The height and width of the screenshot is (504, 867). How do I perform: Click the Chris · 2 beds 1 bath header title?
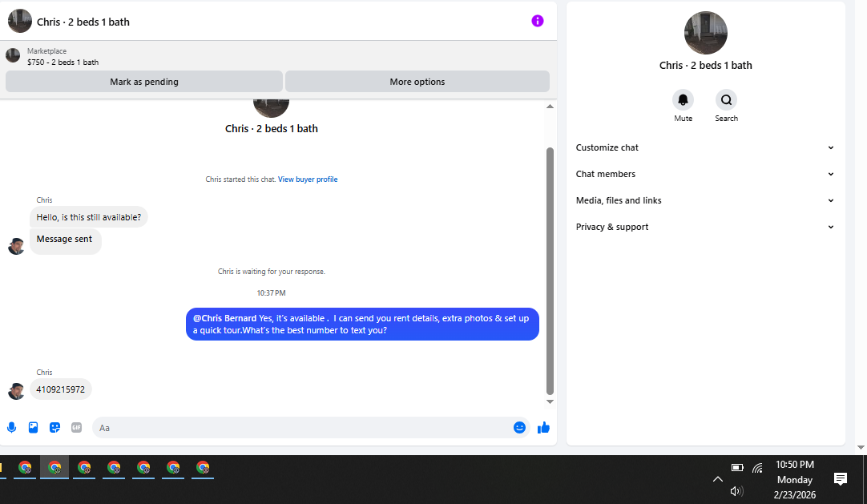click(x=83, y=22)
